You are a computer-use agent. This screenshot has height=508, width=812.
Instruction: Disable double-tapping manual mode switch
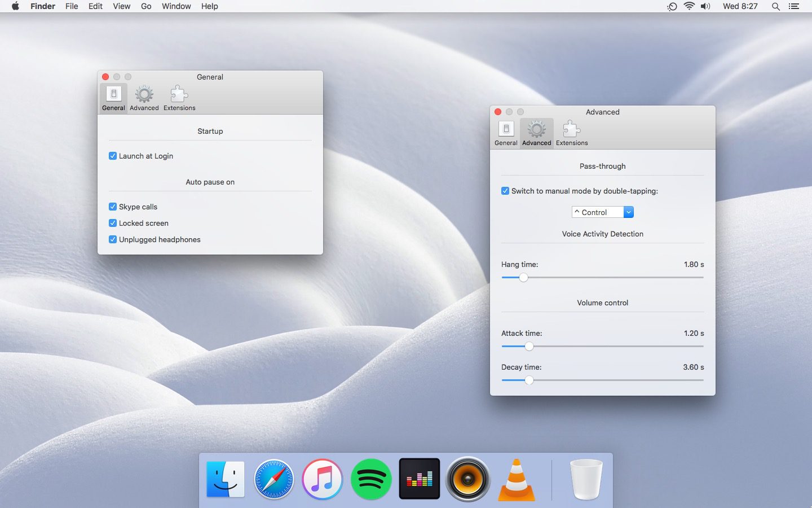(505, 191)
